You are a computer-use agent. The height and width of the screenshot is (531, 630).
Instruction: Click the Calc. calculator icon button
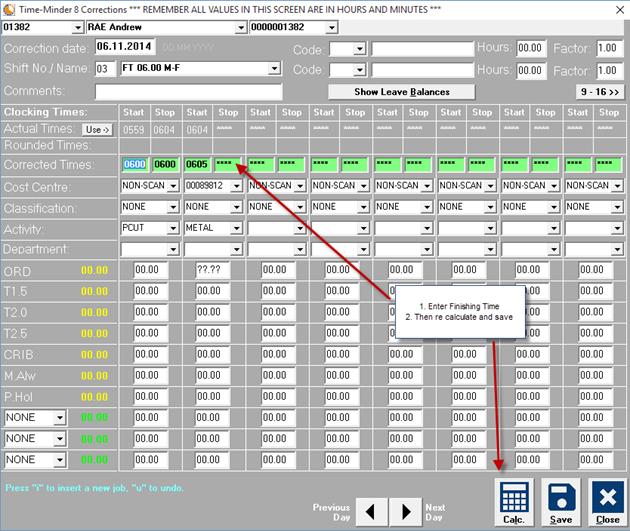point(514,501)
